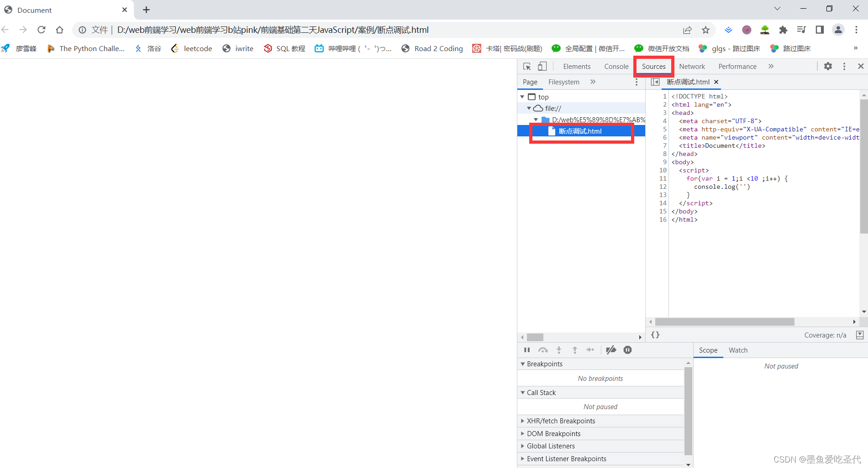Collapse the file:// tree node
The height and width of the screenshot is (468, 868).
click(529, 109)
